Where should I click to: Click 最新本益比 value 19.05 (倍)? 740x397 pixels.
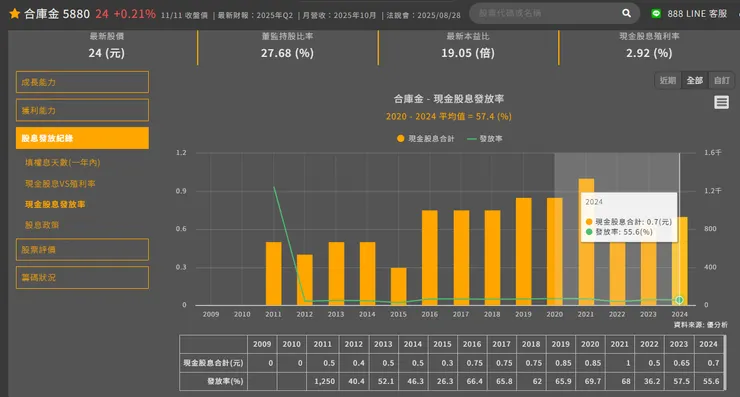click(468, 53)
